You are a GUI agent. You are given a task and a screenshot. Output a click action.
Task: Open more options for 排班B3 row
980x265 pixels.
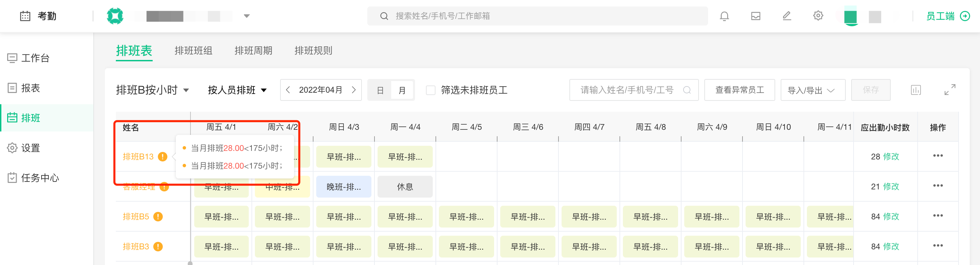coord(938,246)
